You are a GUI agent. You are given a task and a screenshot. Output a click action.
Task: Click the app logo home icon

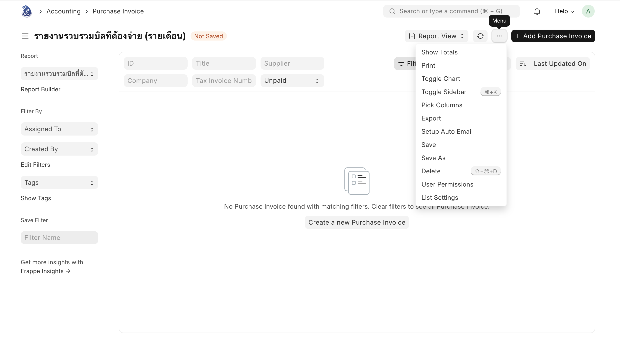[x=27, y=11]
